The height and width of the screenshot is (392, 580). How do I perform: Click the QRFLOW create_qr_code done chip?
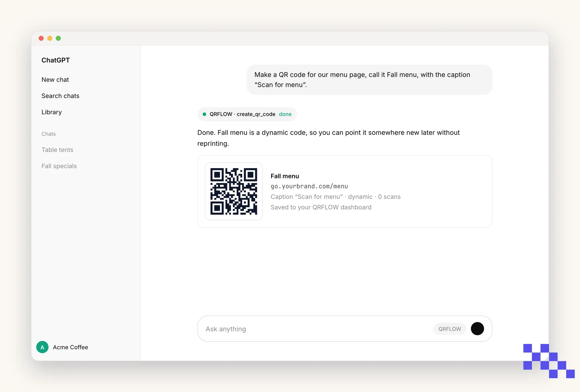click(247, 114)
